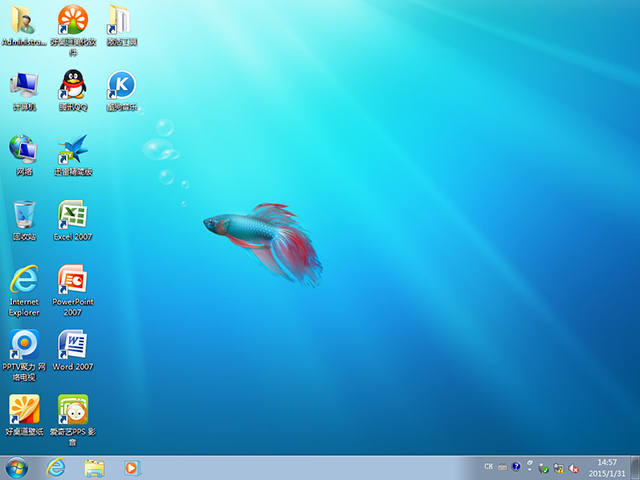
Task: Open the PPTV network TV shortcut
Action: (23, 345)
